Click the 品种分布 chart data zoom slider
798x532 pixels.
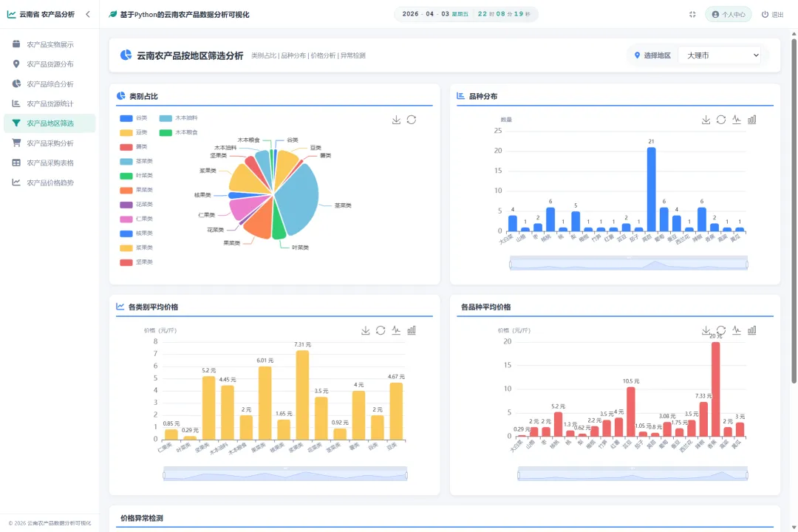629,264
